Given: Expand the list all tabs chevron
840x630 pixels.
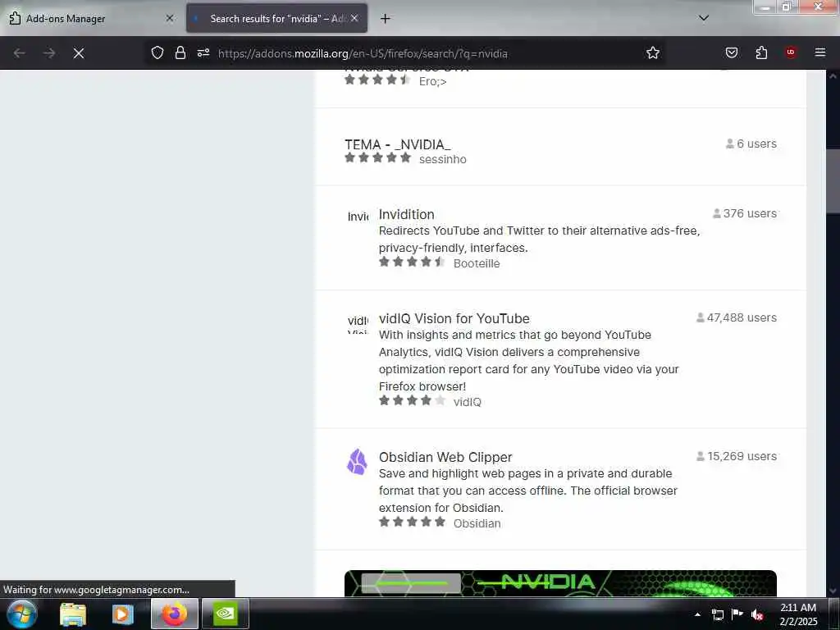Looking at the screenshot, I should (704, 18).
